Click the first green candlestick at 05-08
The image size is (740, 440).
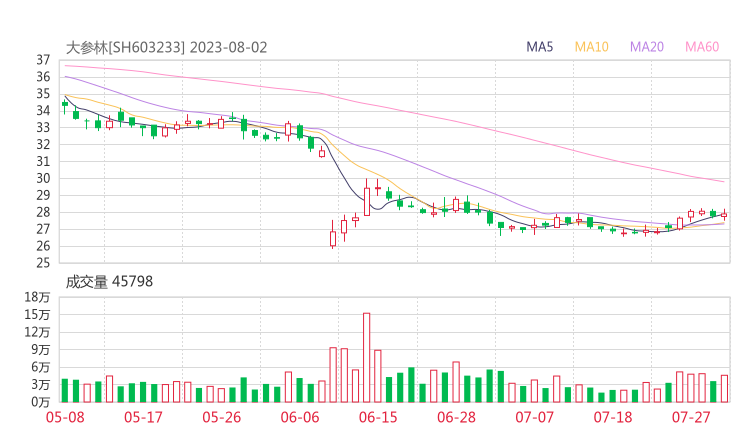coord(65,106)
